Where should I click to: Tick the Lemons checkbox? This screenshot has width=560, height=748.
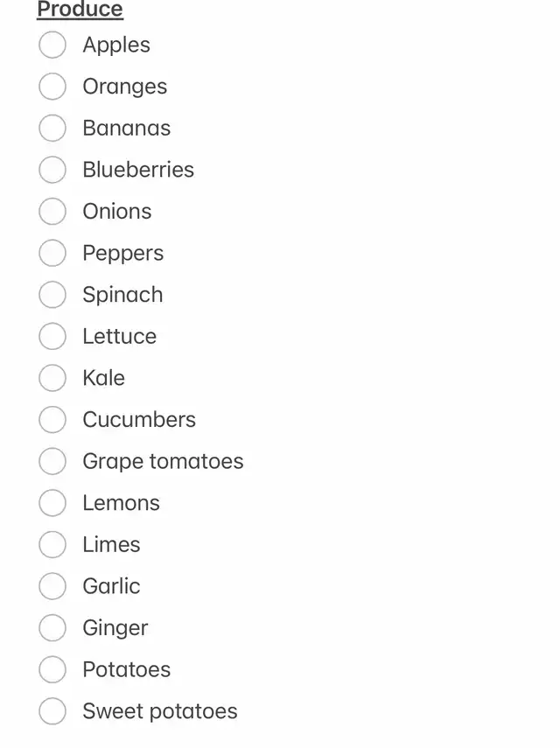[x=52, y=503]
